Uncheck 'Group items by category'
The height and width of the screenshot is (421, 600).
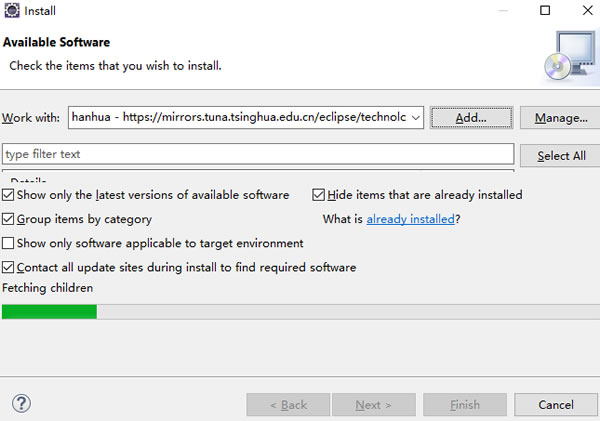coord(9,219)
